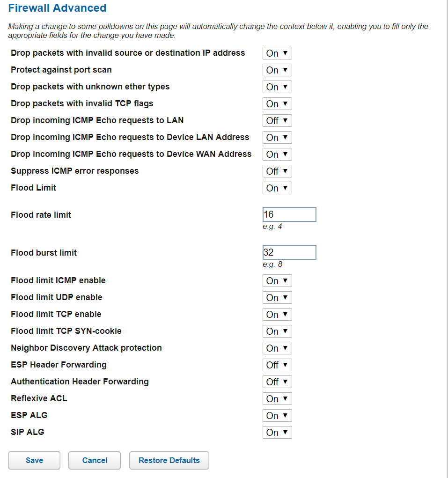Open the Flood Limit dropdown
This screenshot has width=448, height=478.
[277, 188]
